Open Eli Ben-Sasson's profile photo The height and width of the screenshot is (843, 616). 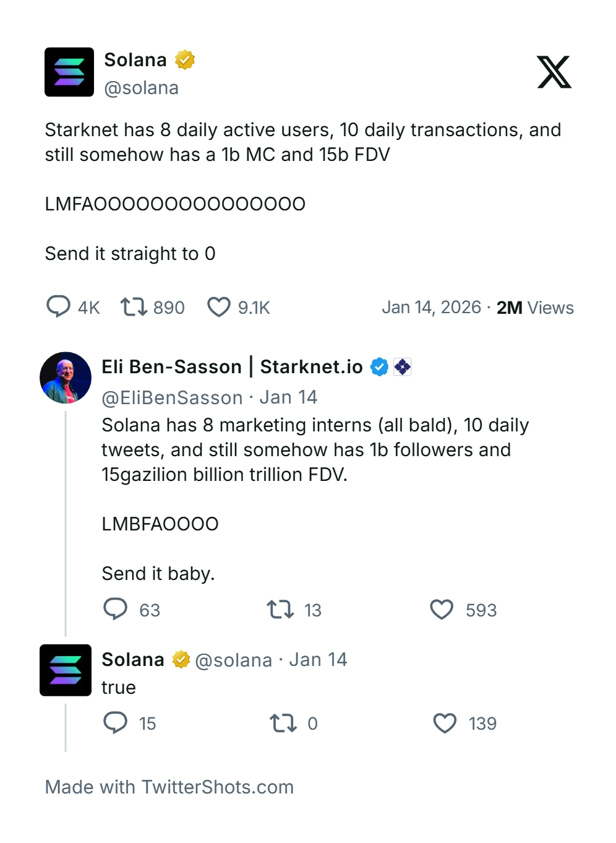(66, 378)
